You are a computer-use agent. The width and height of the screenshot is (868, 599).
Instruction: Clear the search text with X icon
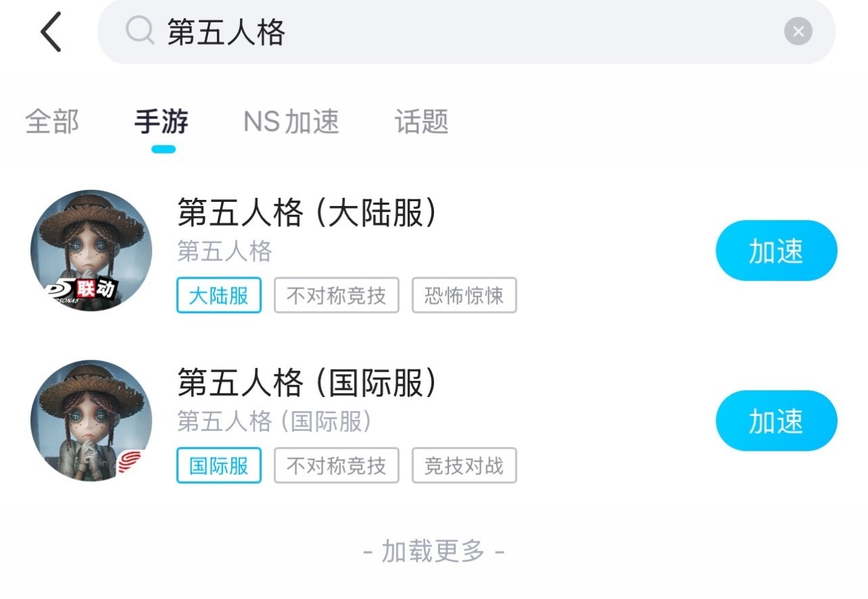pyautogui.click(x=798, y=31)
